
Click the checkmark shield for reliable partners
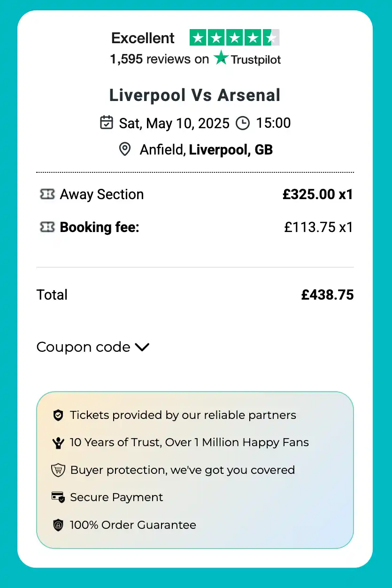pyautogui.click(x=58, y=415)
